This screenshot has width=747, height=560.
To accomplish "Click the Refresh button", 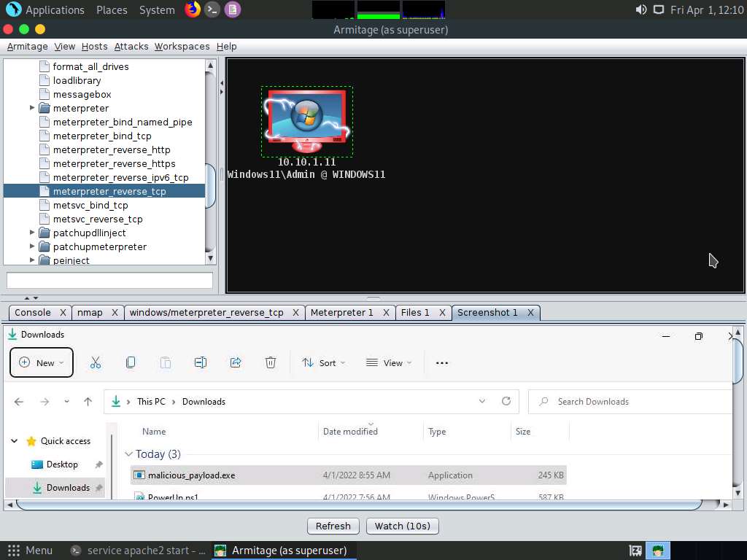I will [x=333, y=526].
